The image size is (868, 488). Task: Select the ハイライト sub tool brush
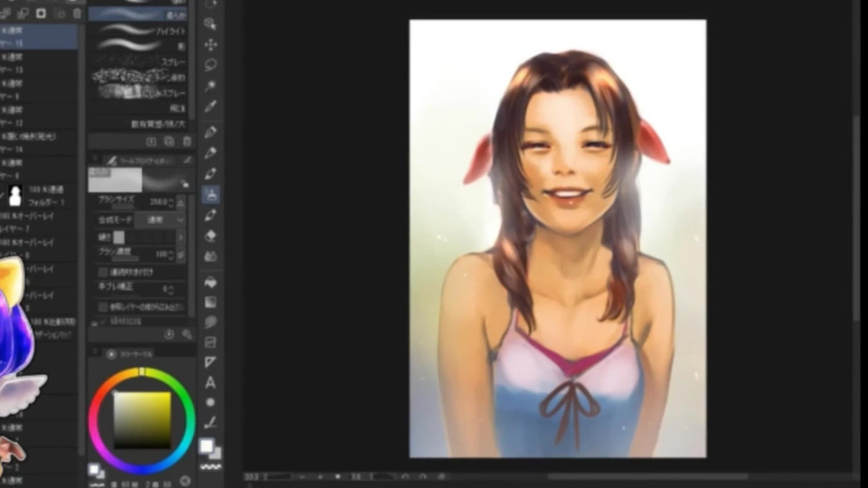(138, 31)
